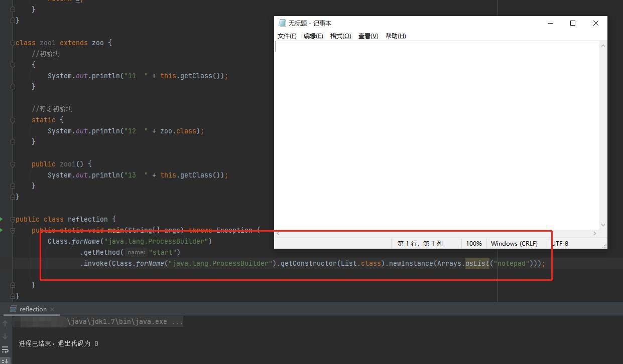Open Notepad's 格式(O) menu
Screen dimensions: 623x364
[x=340, y=36]
